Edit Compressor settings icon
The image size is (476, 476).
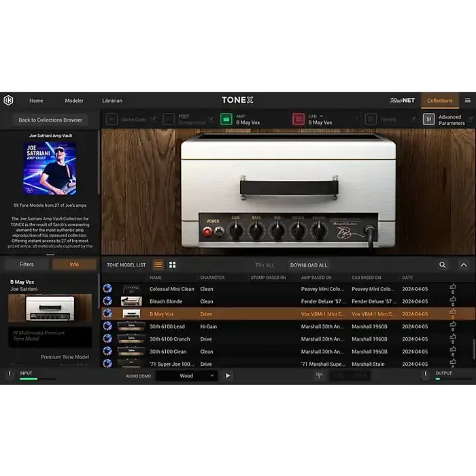pos(210,119)
